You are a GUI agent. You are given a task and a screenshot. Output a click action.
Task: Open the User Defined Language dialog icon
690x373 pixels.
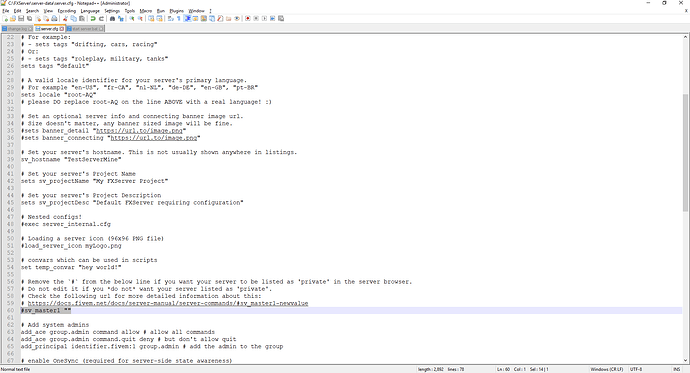coord(195,18)
